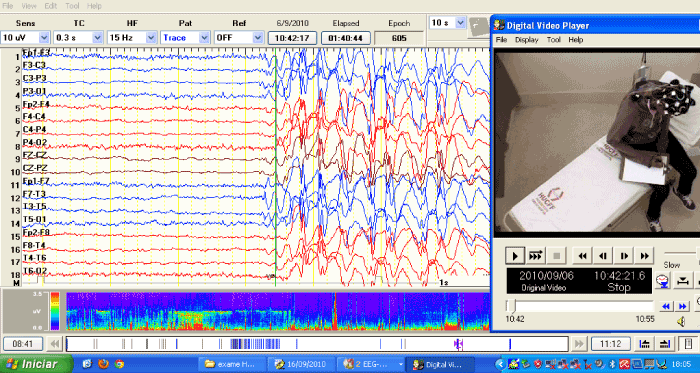
Task: Select the F4-C4 channel label
Action: tap(34, 117)
